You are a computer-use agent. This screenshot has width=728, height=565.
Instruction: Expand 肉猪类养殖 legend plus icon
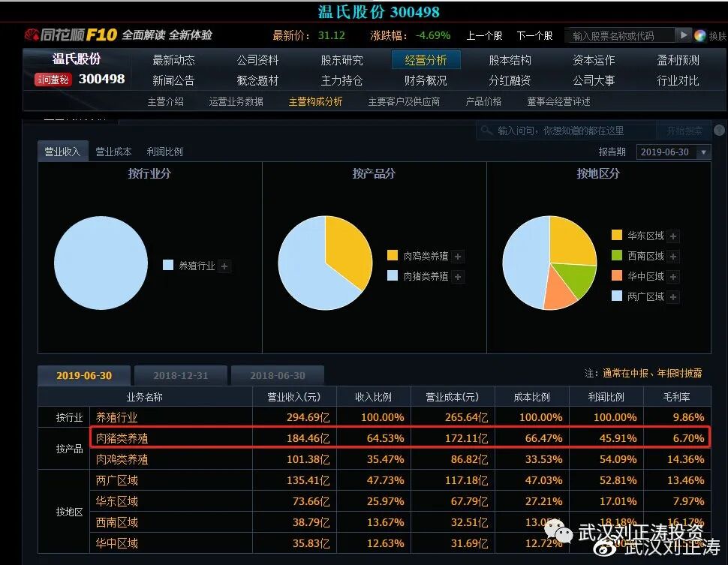click(458, 277)
